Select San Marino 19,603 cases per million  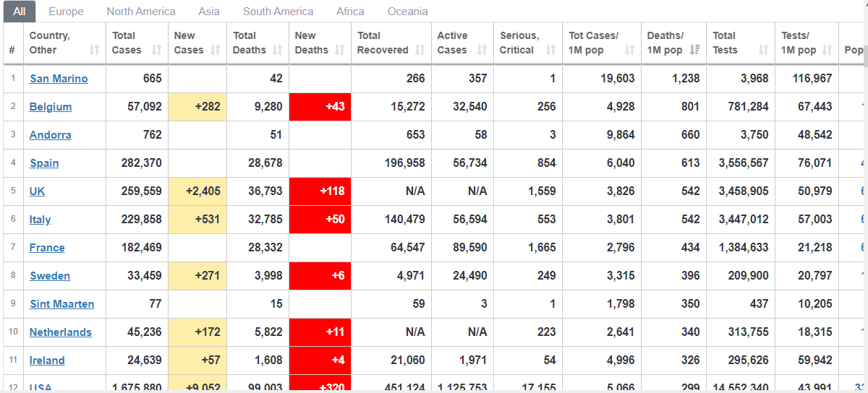pyautogui.click(x=618, y=78)
